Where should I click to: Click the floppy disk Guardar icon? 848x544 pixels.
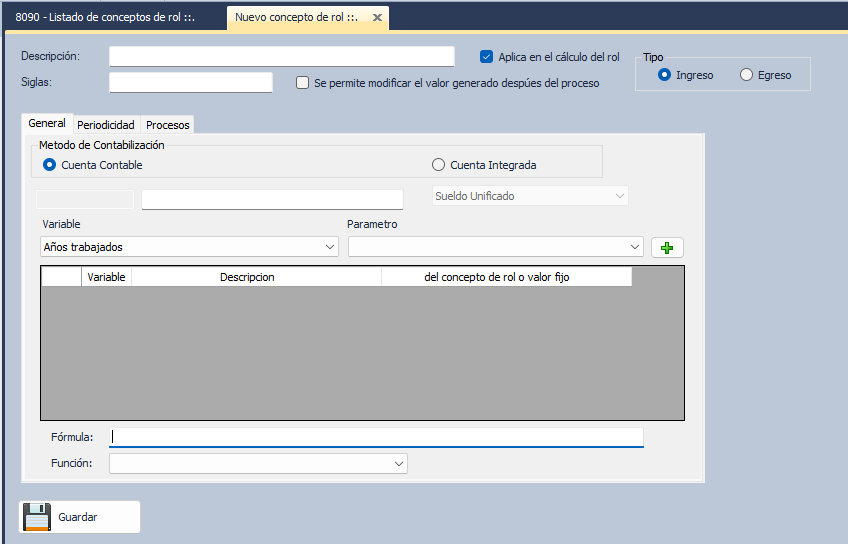pyautogui.click(x=37, y=517)
